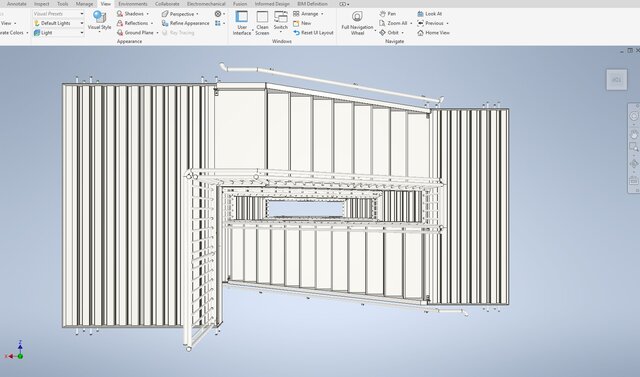Image resolution: width=640 pixels, height=377 pixels.
Task: Open the Electromechanical ribbon tab
Action: tap(206, 4)
